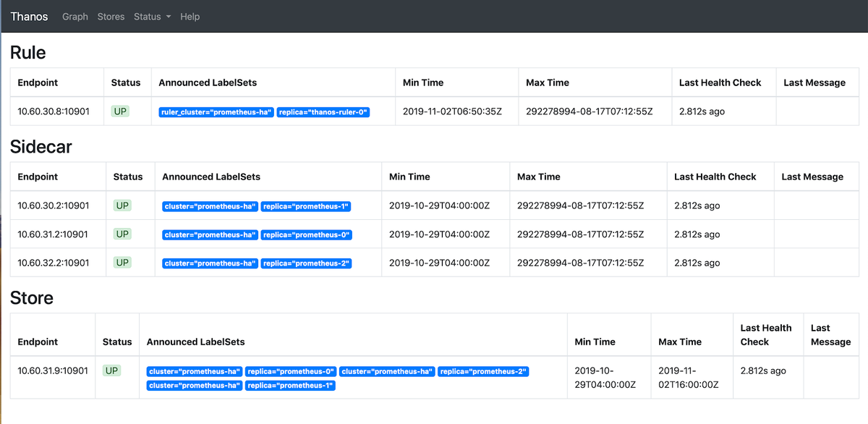Click the Thanos brand logo text

pyautogui.click(x=29, y=16)
